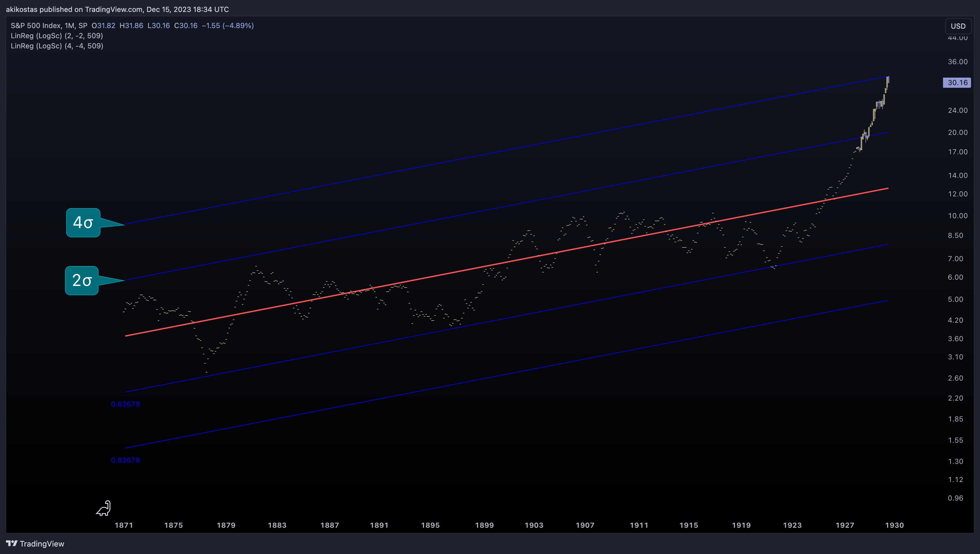Click the H31.86 high value in header
This screenshot has width=980, height=554.
tap(131, 25)
